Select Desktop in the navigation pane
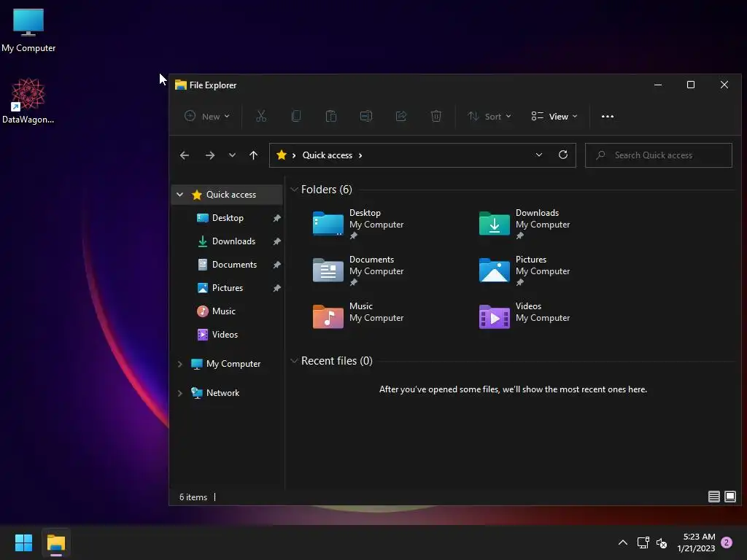 (x=228, y=218)
